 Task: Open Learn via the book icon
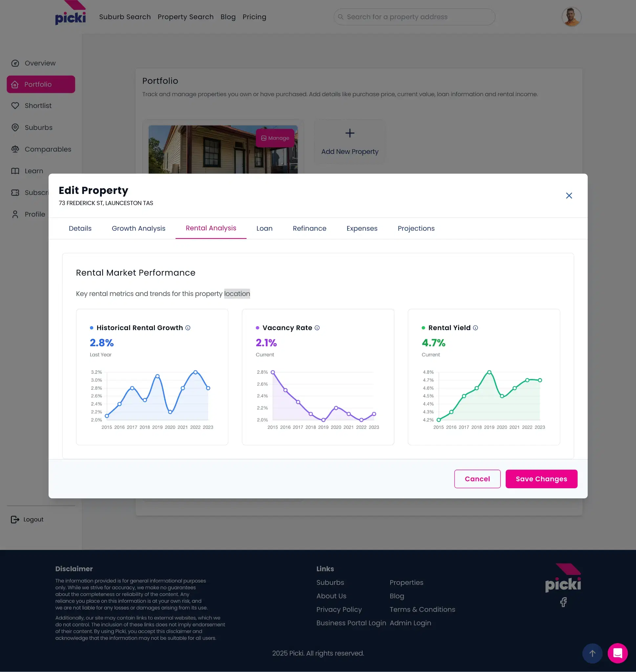[x=15, y=171]
